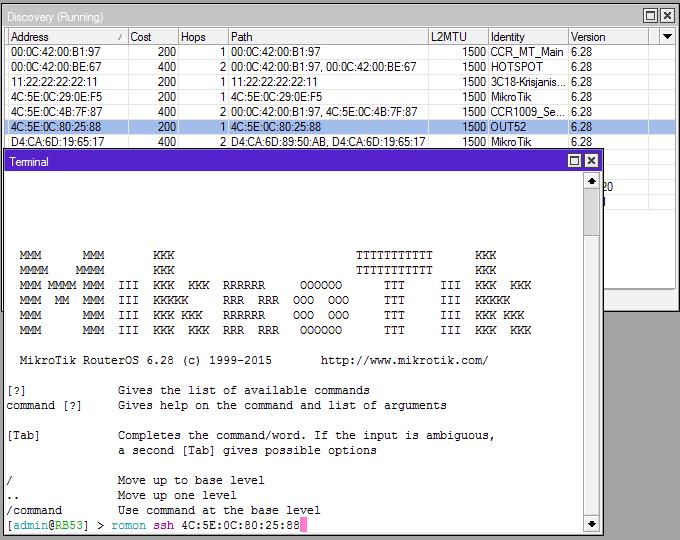The width and height of the screenshot is (680, 540).
Task: Sort by Identity column header
Action: point(528,37)
